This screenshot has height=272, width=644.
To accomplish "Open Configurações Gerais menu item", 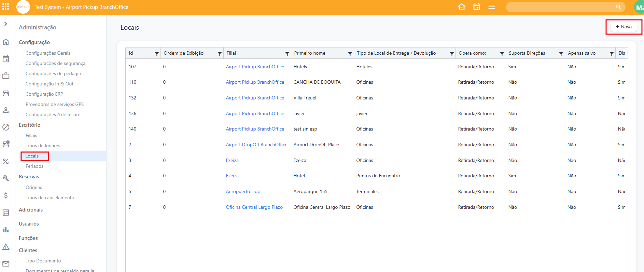I will pos(48,53).
